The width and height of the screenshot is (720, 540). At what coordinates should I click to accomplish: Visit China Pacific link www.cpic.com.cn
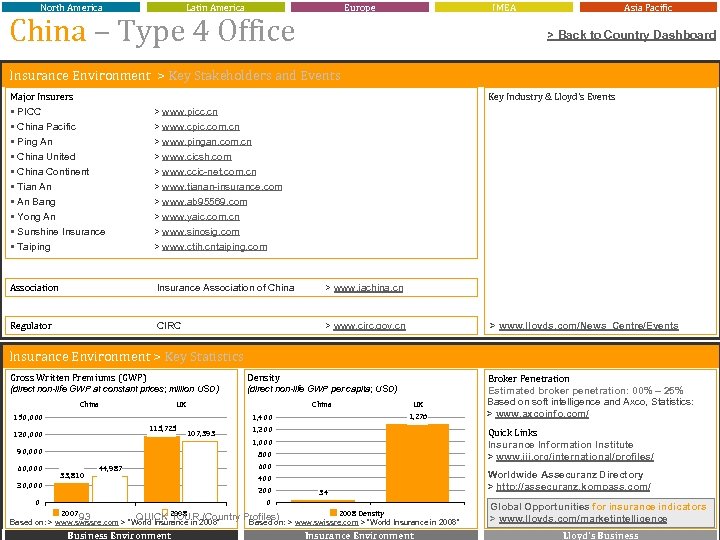[201, 127]
